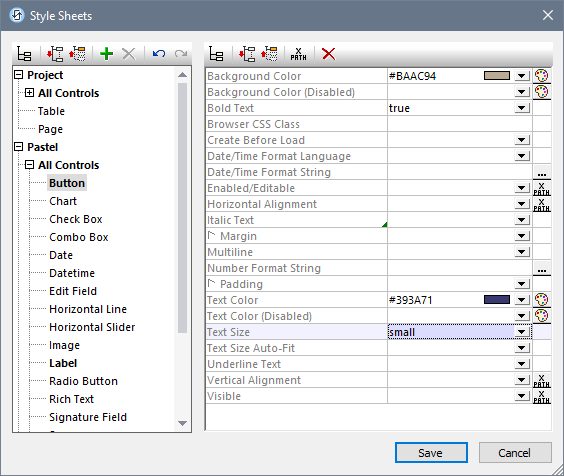Click the green plus add style icon
564x476 pixels.
coord(106,54)
